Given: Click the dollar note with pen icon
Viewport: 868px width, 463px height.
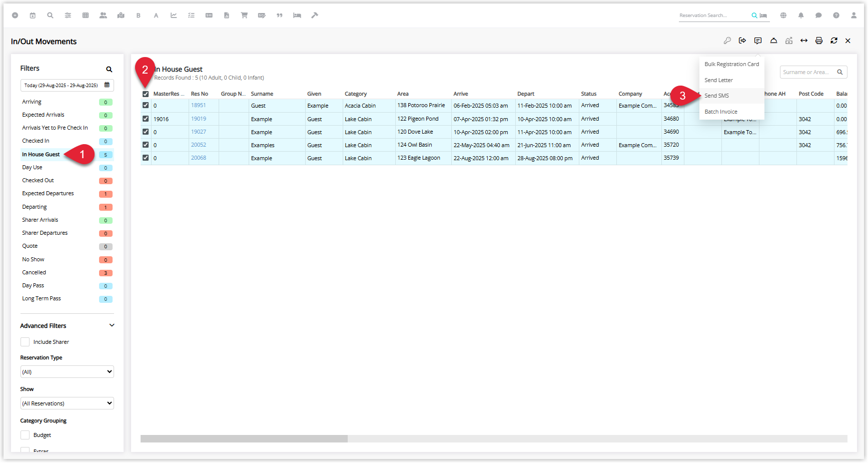Looking at the screenshot, I should coord(262,16).
